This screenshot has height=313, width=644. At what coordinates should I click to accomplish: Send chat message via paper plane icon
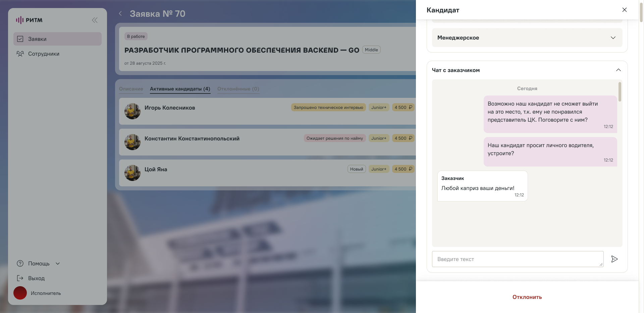click(614, 259)
